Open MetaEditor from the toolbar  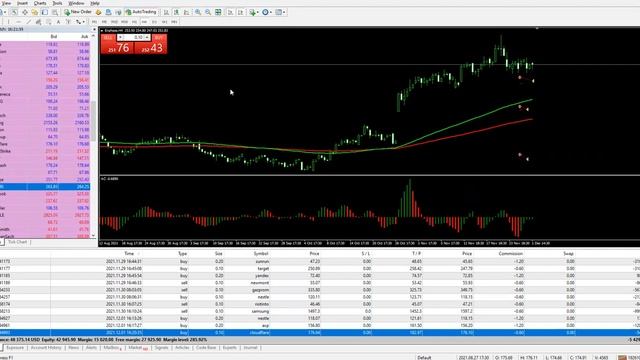click(x=98, y=12)
